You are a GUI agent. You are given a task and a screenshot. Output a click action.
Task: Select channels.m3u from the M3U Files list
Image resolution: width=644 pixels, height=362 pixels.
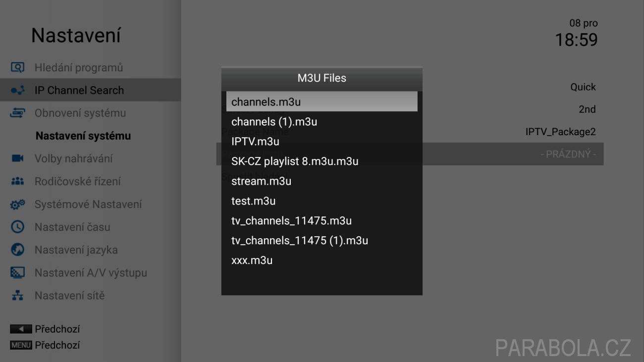(x=322, y=102)
